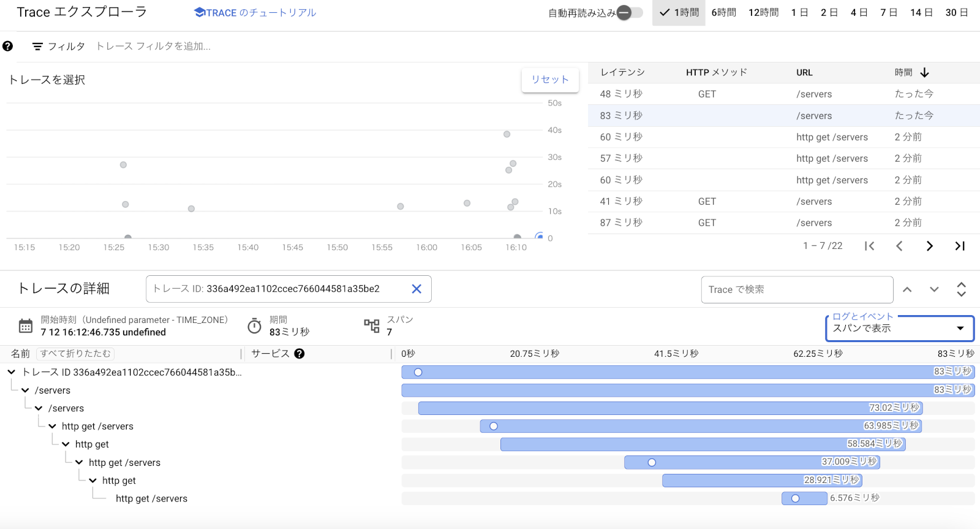The image size is (980, 529).
Task: Click the filter icon next to フィルタ
Action: [x=37, y=47]
